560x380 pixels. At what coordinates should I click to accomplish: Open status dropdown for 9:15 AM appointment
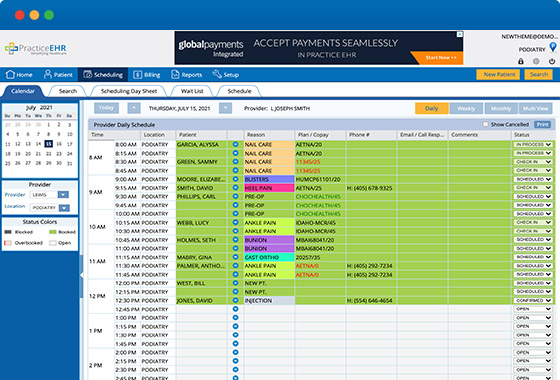click(533, 188)
